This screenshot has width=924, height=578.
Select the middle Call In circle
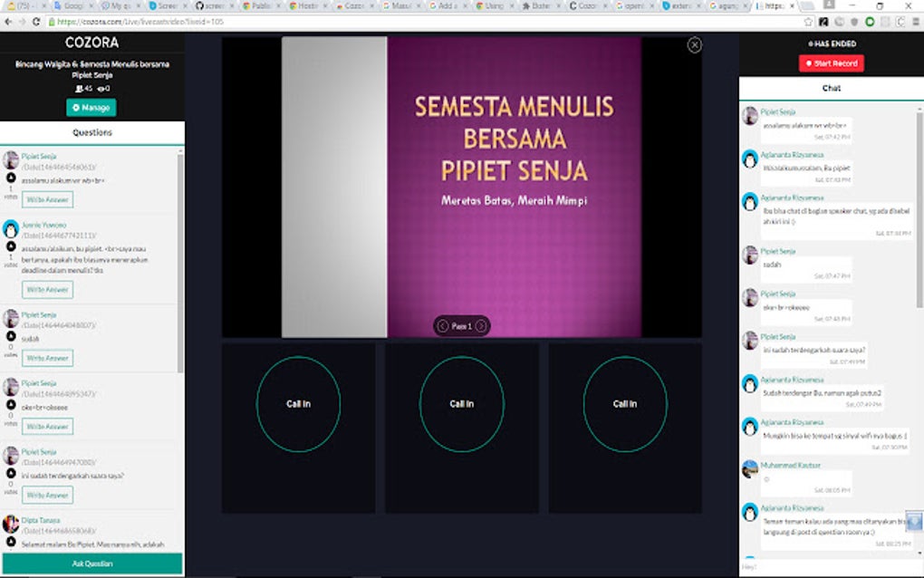[460, 404]
